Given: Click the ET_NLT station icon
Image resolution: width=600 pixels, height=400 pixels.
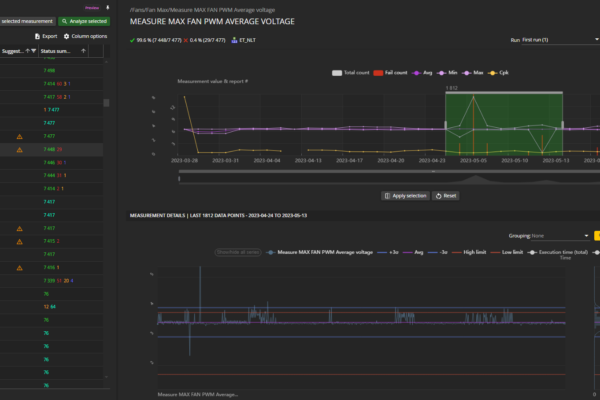Looking at the screenshot, I should 236,40.
